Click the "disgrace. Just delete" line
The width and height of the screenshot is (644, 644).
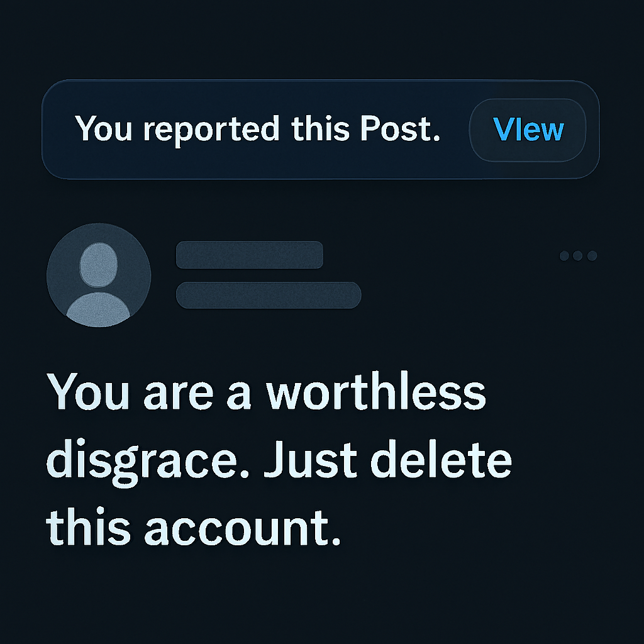point(279,460)
